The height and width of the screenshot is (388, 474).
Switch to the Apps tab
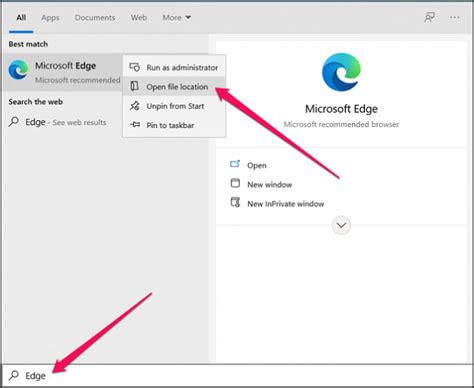50,18
